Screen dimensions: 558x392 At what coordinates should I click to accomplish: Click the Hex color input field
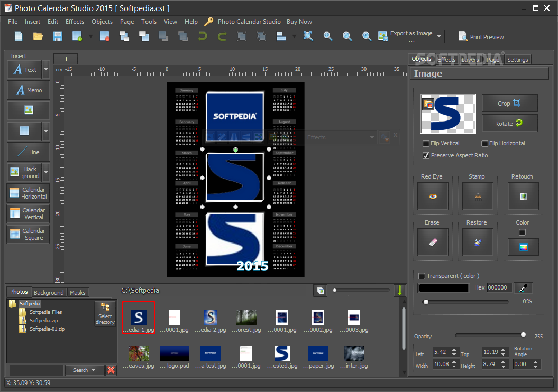499,287
